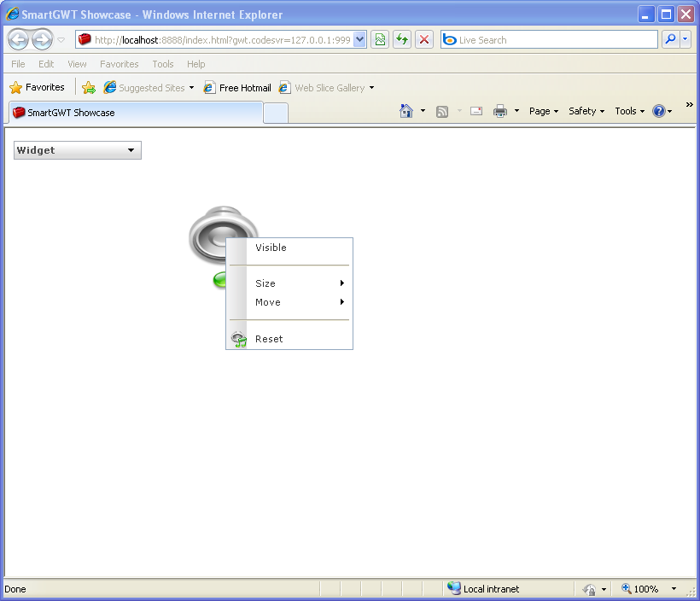
Task: Open the Tools menu in menu bar
Action: (162, 64)
